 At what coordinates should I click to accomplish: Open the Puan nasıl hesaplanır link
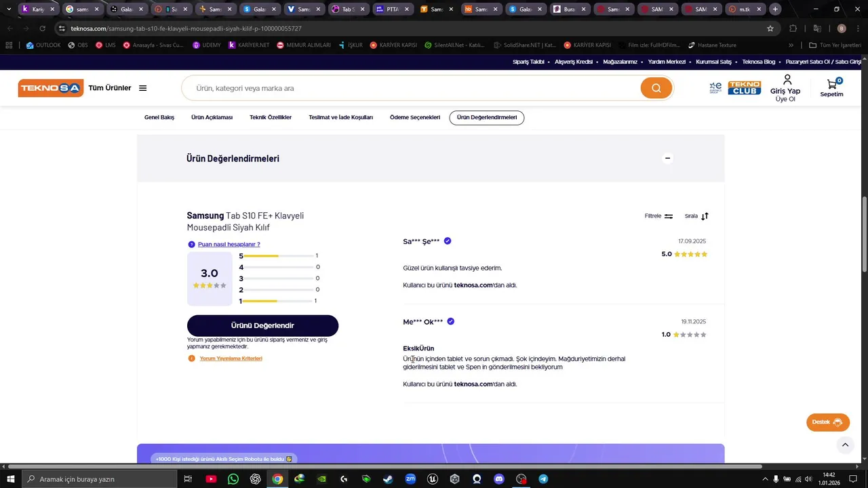click(229, 244)
